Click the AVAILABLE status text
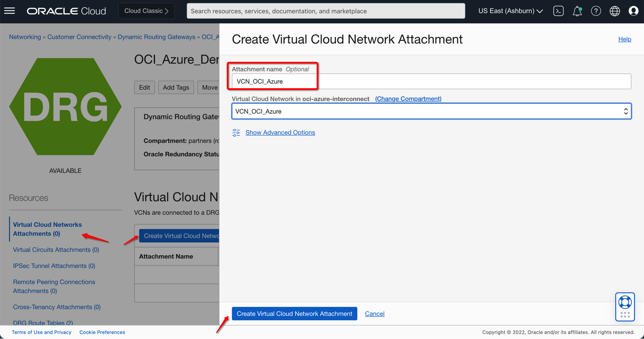The image size is (644, 339). pyautogui.click(x=65, y=171)
